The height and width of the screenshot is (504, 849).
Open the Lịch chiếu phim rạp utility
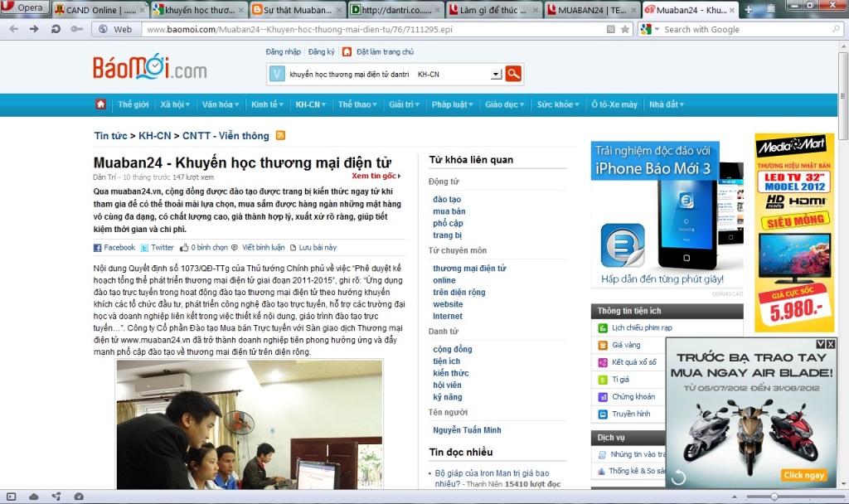pyautogui.click(x=642, y=328)
